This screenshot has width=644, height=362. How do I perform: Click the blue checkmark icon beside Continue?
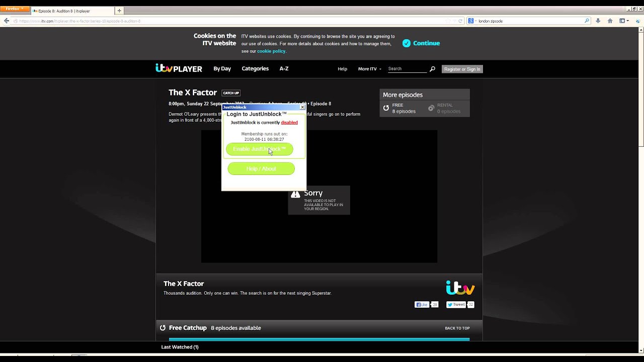point(407,43)
